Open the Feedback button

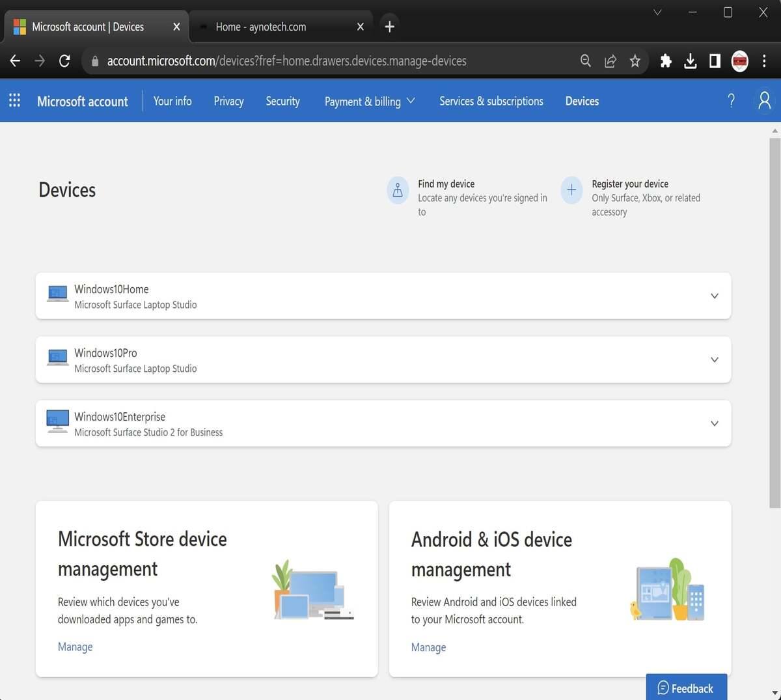(686, 687)
